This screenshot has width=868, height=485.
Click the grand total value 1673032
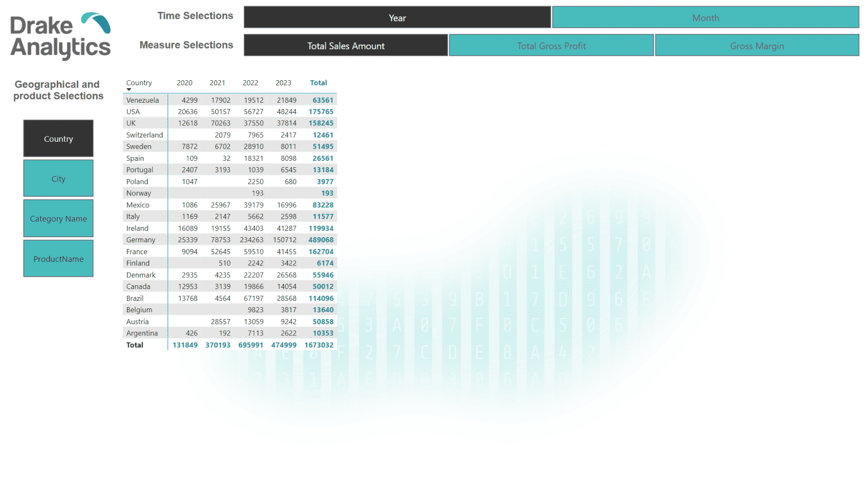point(319,344)
